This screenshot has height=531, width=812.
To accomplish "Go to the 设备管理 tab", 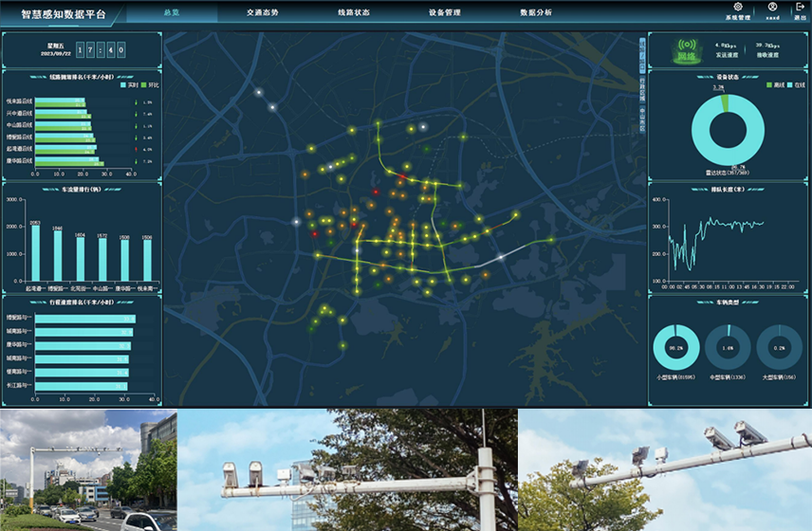I will tap(444, 12).
